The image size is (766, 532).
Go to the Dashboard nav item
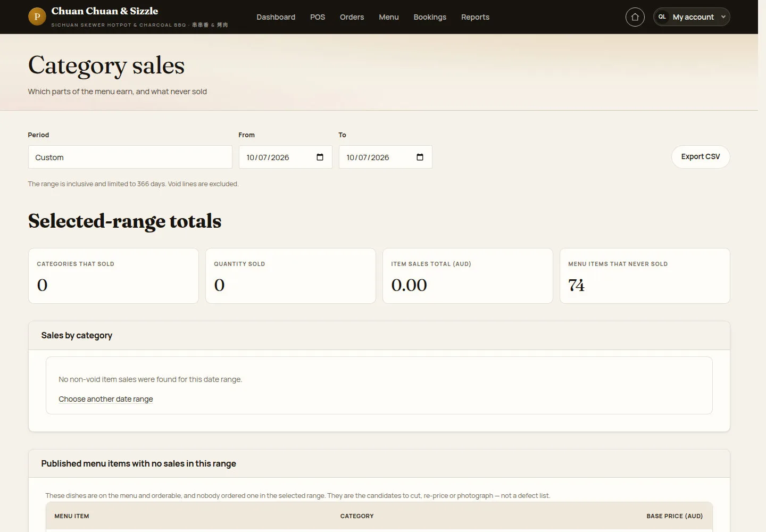(x=276, y=17)
